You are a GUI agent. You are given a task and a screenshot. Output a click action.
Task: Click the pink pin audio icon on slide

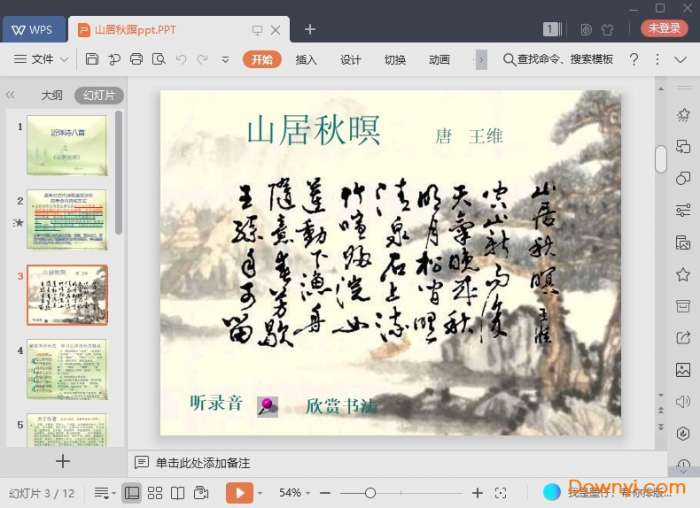tap(267, 407)
